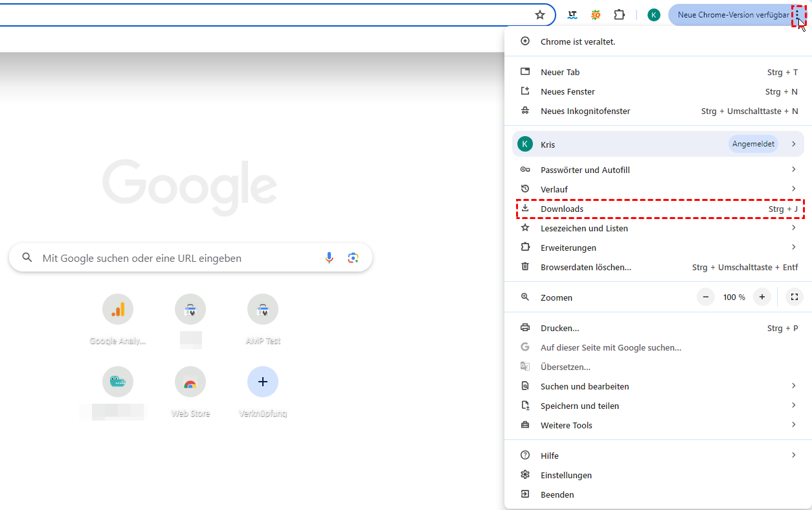The height and width of the screenshot is (510, 812).
Task: Click the Inkognito spy icon
Action: [525, 111]
